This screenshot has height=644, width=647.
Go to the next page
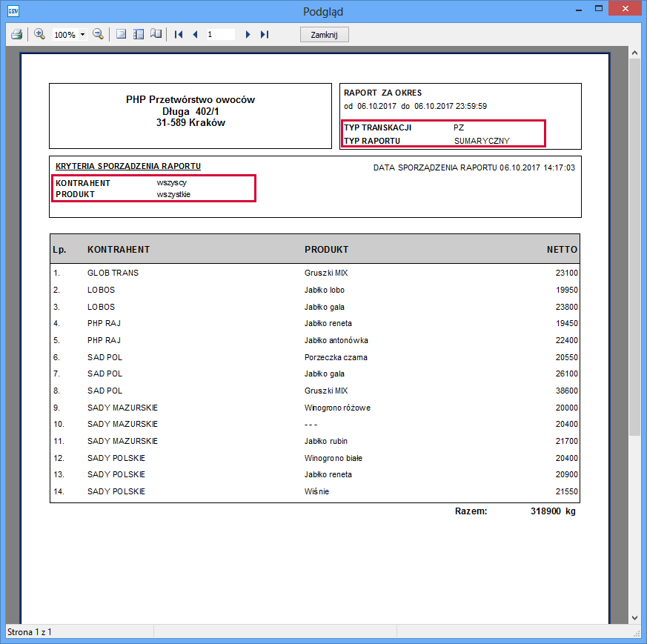click(x=248, y=34)
